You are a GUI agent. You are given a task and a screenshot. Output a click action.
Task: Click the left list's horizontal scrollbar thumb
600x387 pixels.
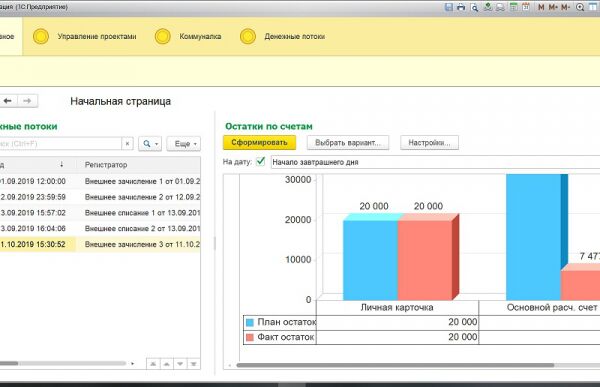point(9,363)
